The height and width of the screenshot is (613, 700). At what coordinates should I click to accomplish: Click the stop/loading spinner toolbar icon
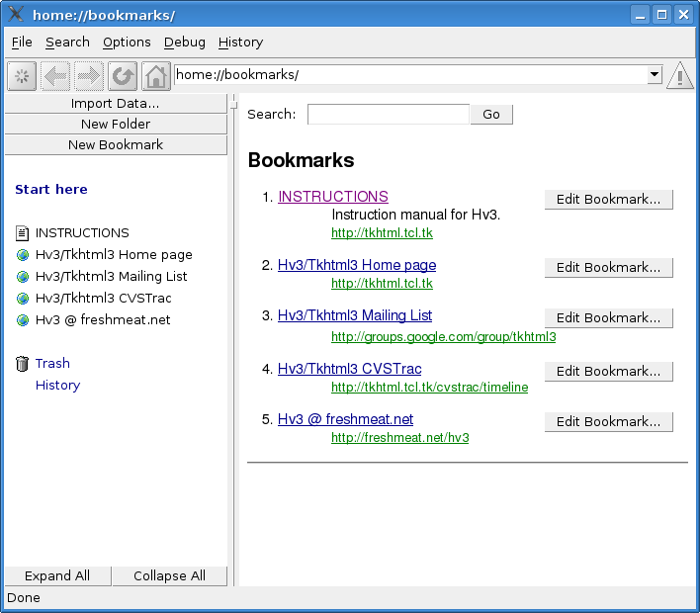click(x=22, y=76)
